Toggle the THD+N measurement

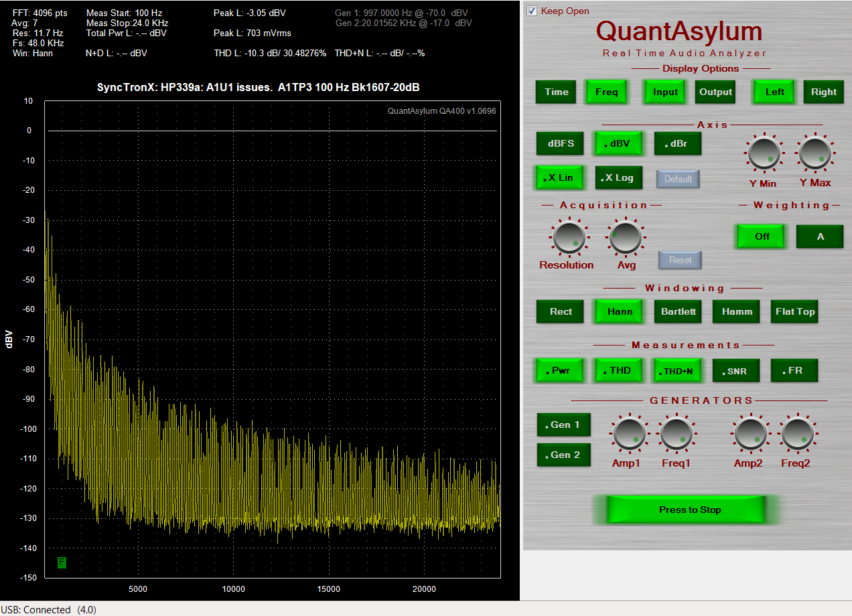[x=677, y=370]
